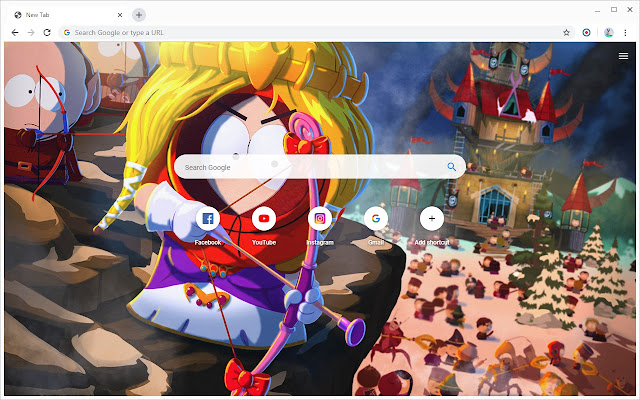Maximize the Chrome window
Viewport: 640px width, 400px height.
(x=614, y=10)
